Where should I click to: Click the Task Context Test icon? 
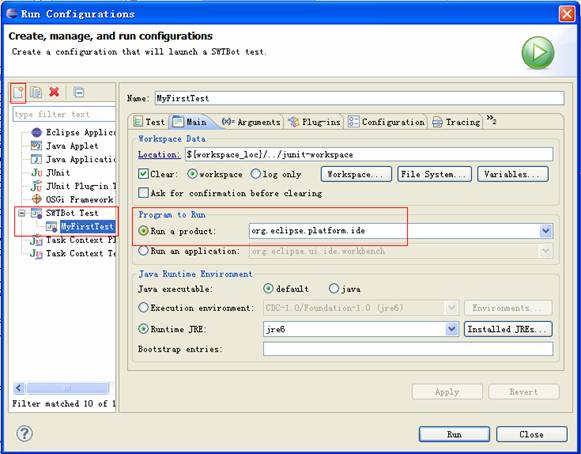36,254
